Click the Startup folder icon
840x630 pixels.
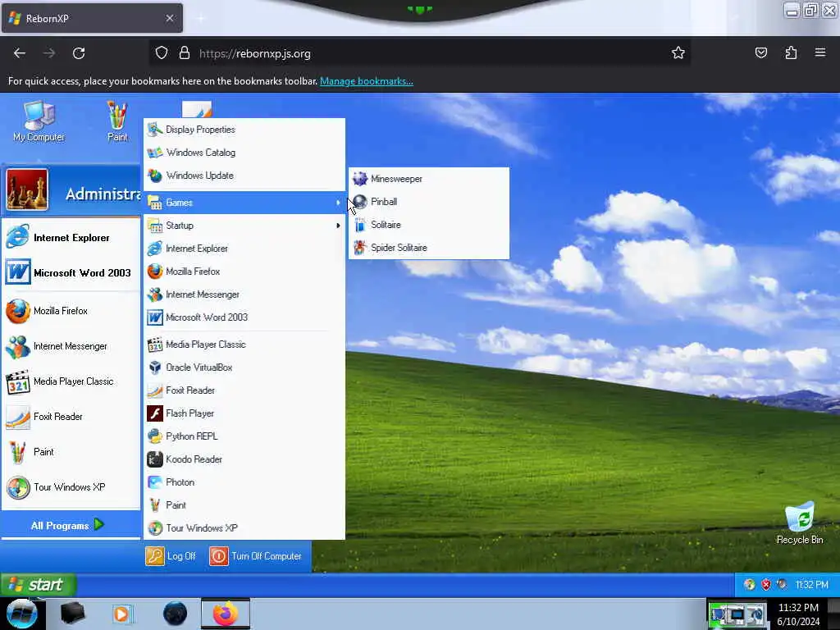pyautogui.click(x=155, y=226)
